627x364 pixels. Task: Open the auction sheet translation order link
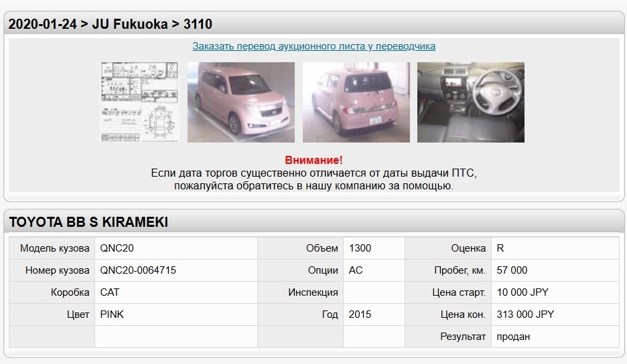point(314,46)
